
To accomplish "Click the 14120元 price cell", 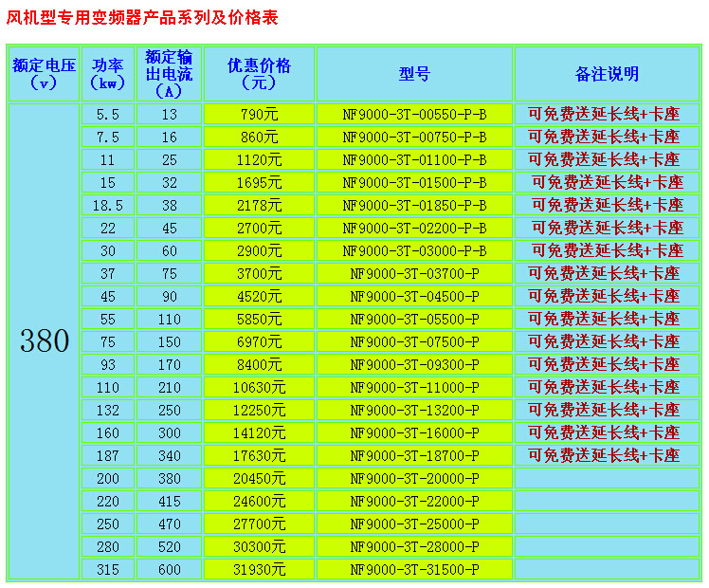I will click(259, 432).
